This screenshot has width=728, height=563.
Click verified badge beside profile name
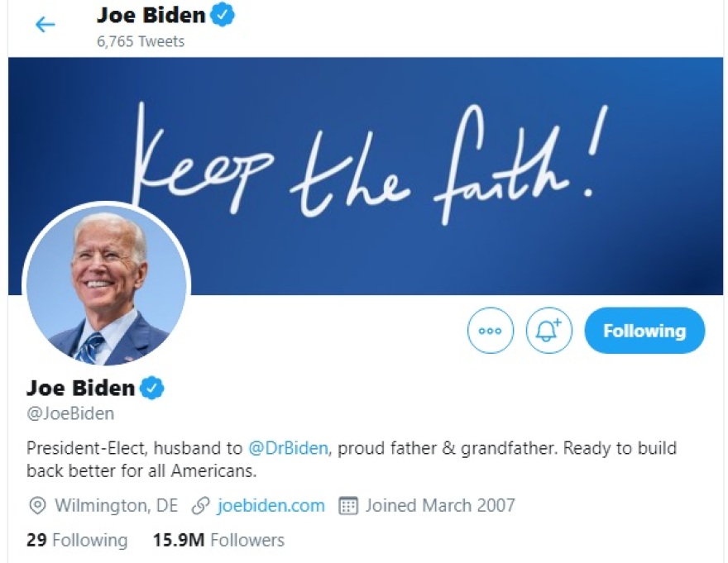pyautogui.click(x=151, y=387)
